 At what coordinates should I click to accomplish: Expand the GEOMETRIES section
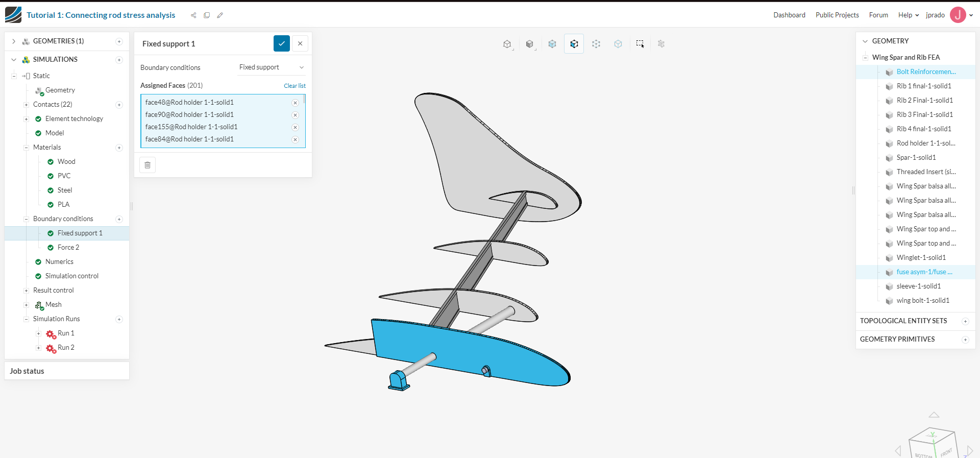coord(14,41)
